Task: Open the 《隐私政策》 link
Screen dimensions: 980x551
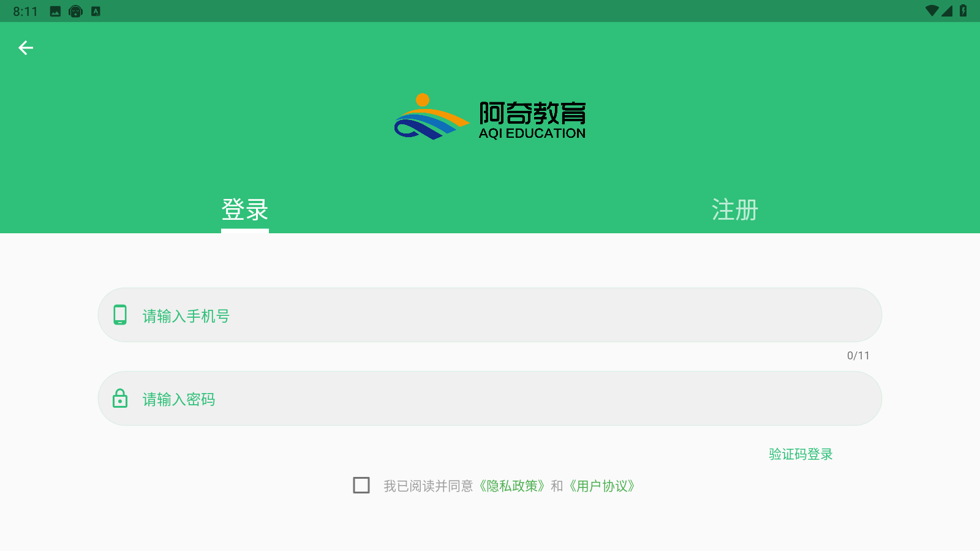Action: [512, 486]
